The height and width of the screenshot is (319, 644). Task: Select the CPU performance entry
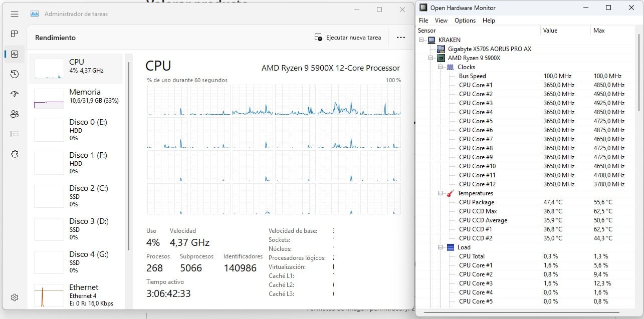coord(76,69)
